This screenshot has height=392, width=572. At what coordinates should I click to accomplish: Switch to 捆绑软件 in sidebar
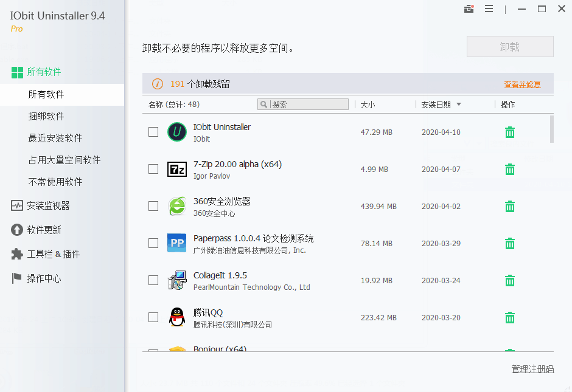(46, 116)
